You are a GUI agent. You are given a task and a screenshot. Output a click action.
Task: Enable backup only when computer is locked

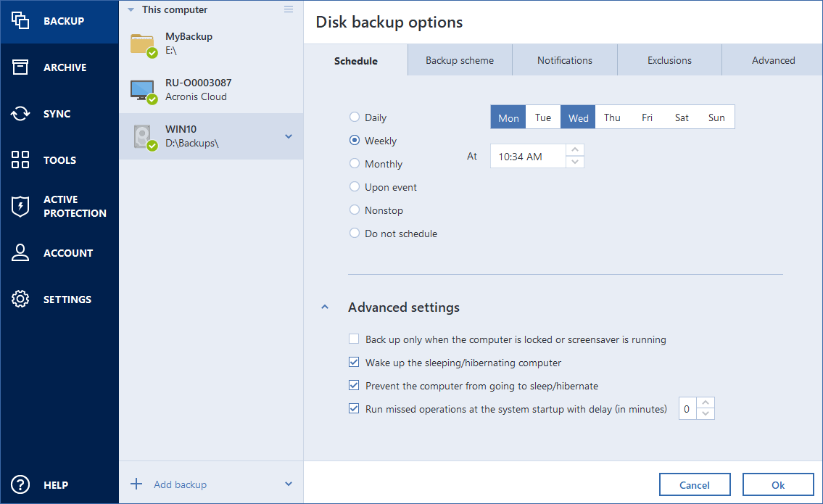click(x=354, y=339)
